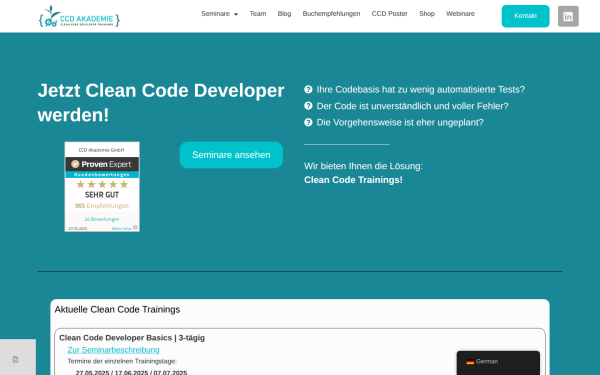Click 'Wir bieten Ihnen die Lösung:' text
The image size is (600, 375).
(x=363, y=166)
